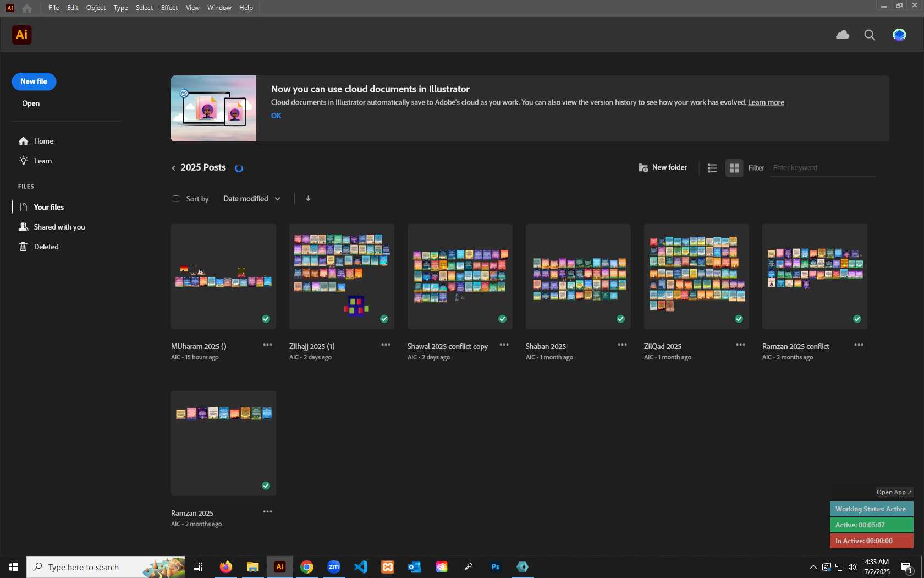Open the Help menu
924x578 pixels.
[246, 8]
